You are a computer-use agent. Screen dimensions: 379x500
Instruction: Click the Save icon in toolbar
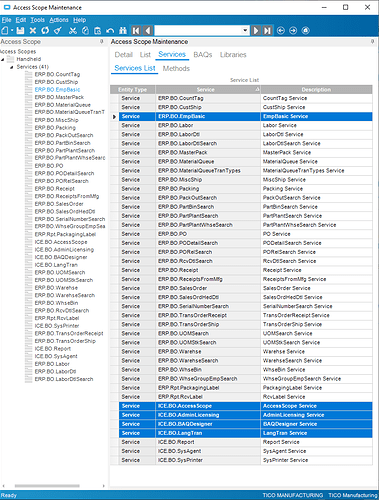click(x=20, y=31)
